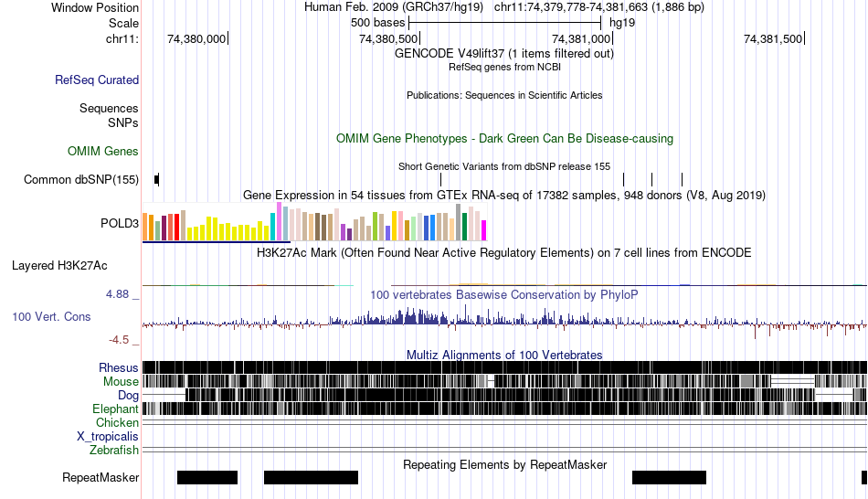The image size is (868, 499).
Task: Click the Layered H3K27Ac track label
Action: (59, 266)
